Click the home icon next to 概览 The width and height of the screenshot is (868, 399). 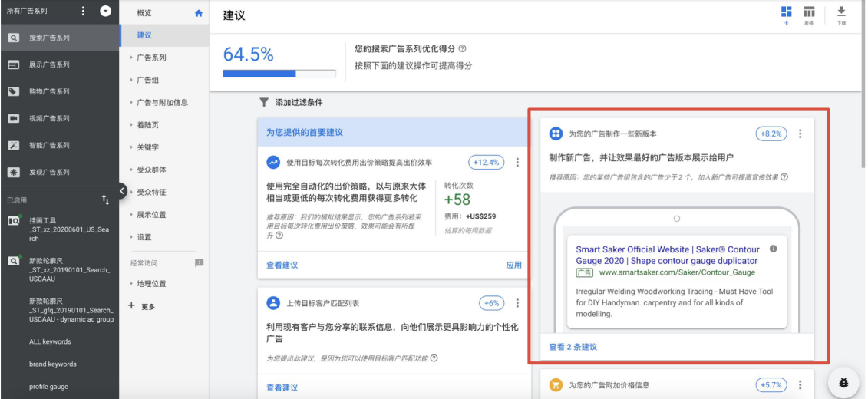[199, 13]
